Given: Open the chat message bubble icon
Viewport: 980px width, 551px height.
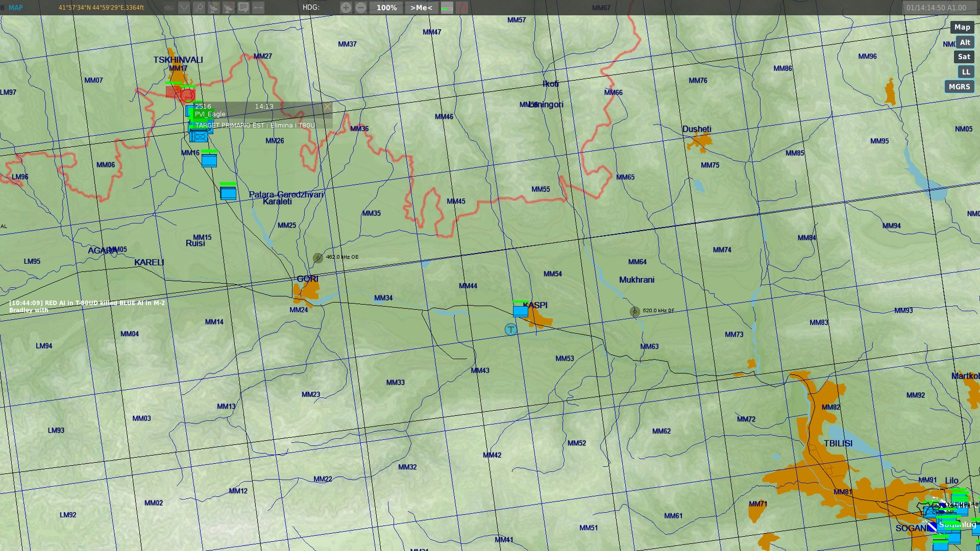Looking at the screenshot, I should click(243, 8).
